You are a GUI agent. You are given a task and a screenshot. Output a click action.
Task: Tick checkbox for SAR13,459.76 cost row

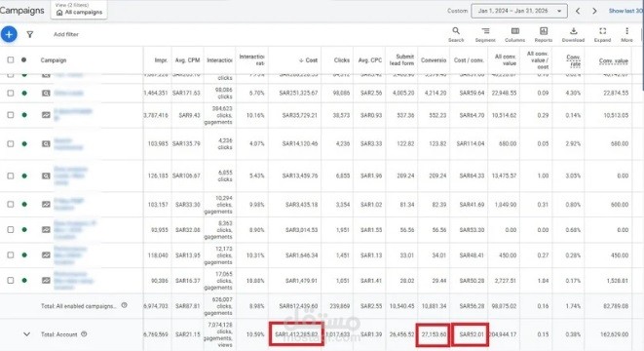(x=11, y=175)
